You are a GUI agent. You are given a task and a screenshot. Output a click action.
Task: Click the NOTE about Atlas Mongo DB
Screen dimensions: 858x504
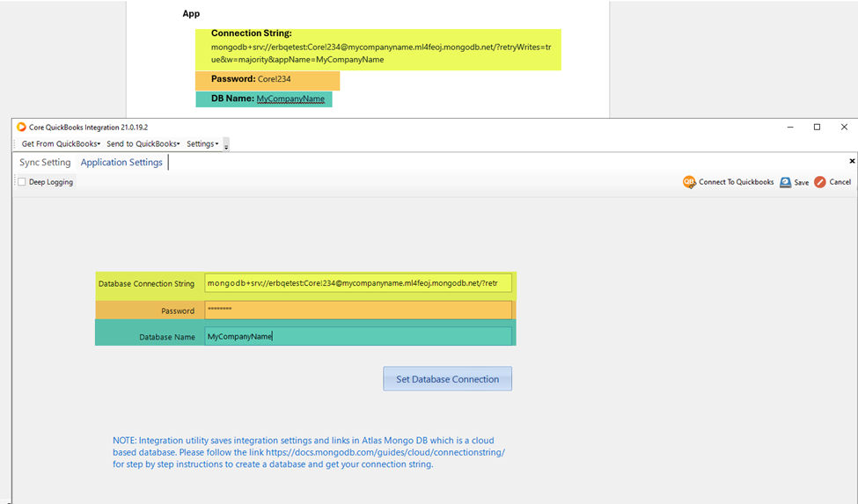coord(309,452)
